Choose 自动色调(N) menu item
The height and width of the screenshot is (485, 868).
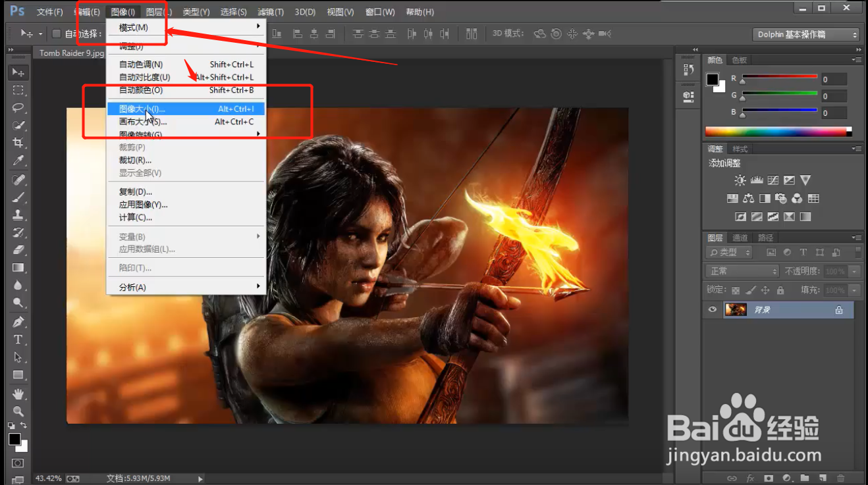tap(186, 64)
